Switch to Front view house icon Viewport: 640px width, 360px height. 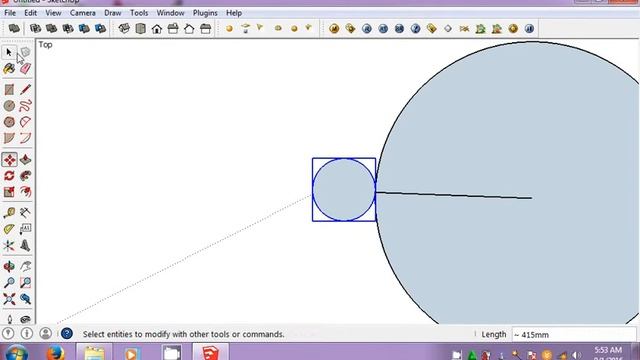[157, 29]
